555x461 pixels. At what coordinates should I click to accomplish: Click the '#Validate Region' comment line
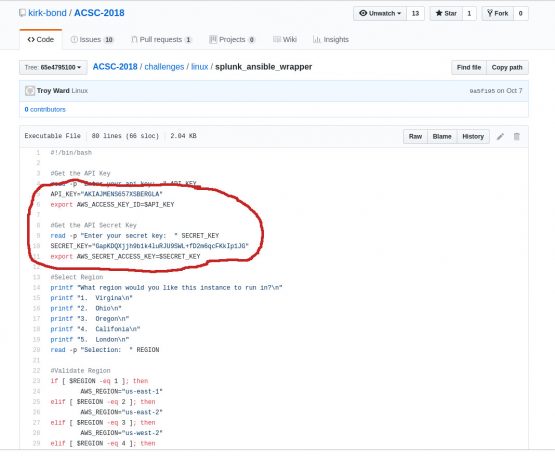point(80,371)
